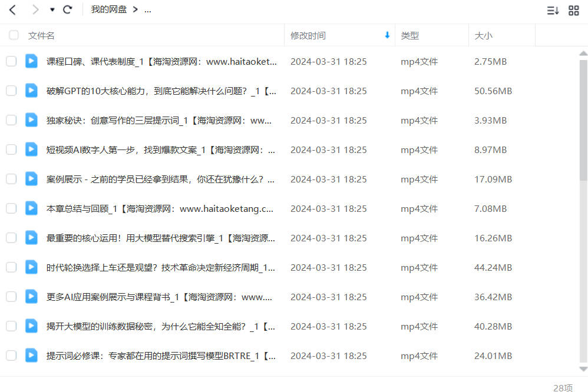Click video icon of 时代轮换选择上车还是观望 file
The image size is (588, 392).
coord(31,267)
